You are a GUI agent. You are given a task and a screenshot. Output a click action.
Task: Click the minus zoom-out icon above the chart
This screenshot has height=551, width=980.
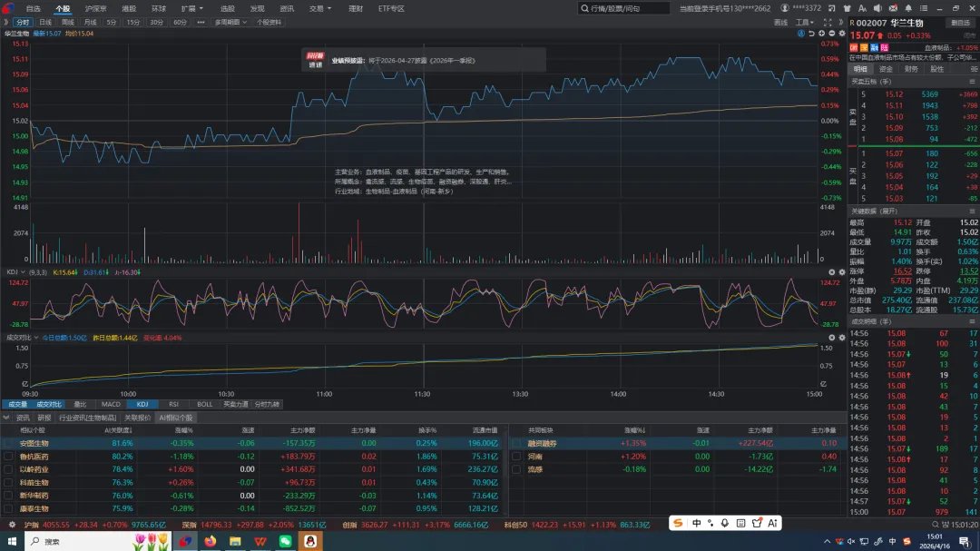831,34
